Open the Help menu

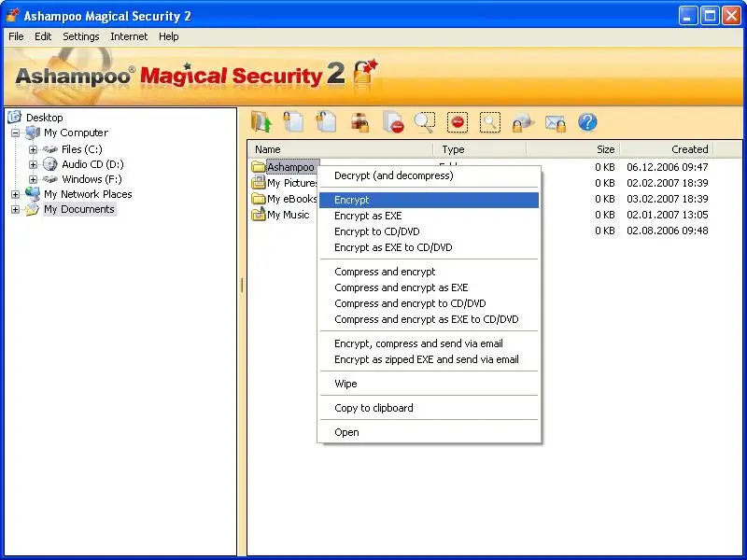(x=169, y=36)
